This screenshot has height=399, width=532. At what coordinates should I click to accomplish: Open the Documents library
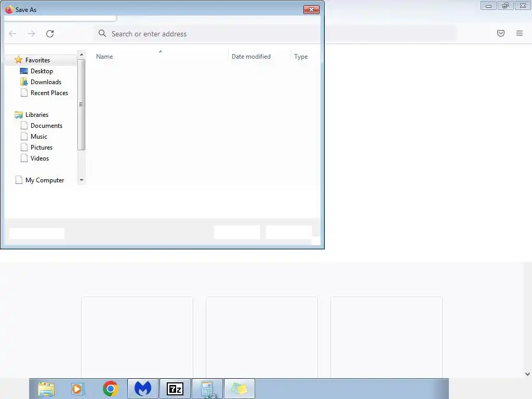click(46, 126)
